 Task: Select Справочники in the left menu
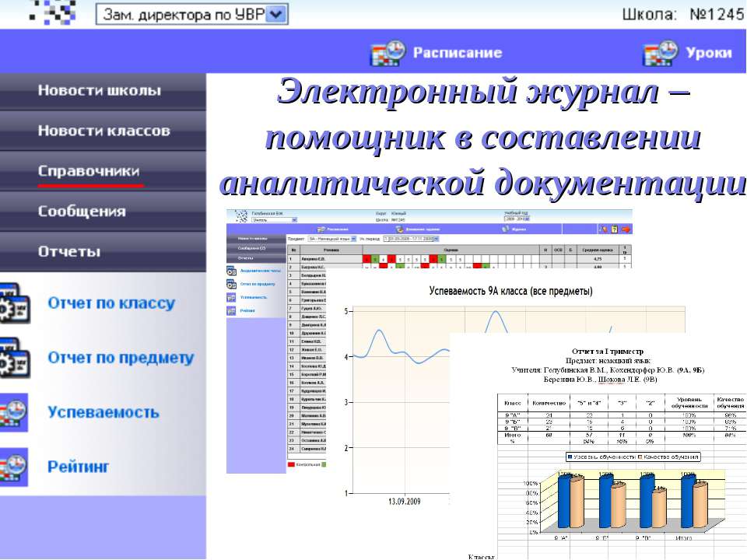(x=89, y=172)
